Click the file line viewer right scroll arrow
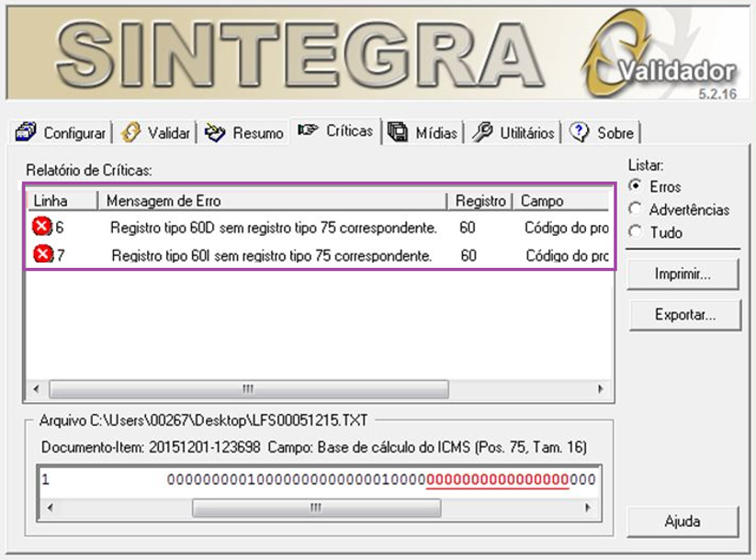 [x=587, y=508]
